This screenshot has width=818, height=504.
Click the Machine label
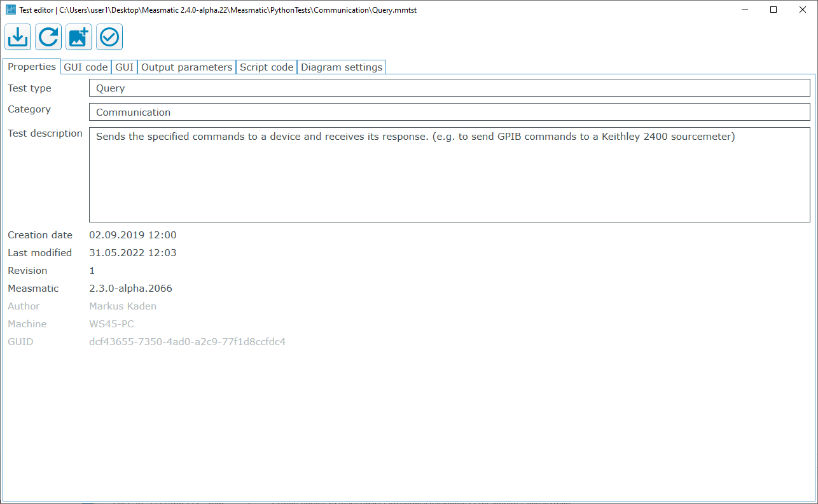pos(27,324)
